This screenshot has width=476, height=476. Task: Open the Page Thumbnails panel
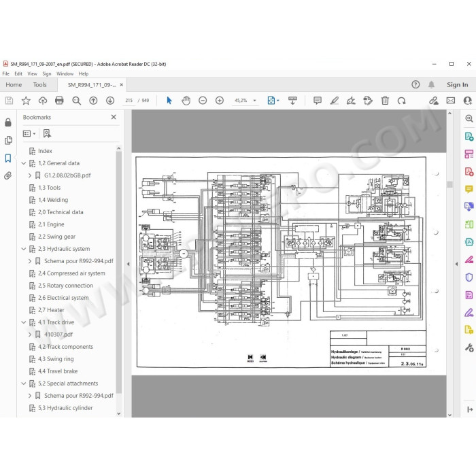(x=8, y=140)
